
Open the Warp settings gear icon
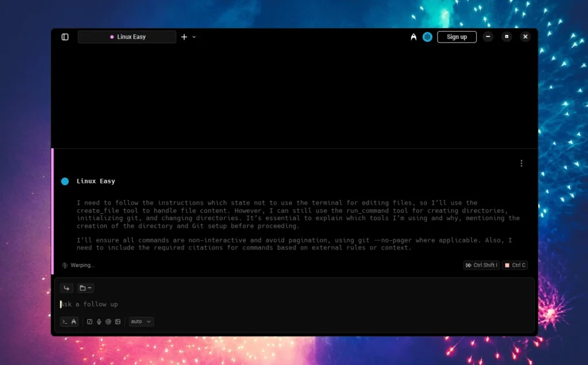pos(427,36)
